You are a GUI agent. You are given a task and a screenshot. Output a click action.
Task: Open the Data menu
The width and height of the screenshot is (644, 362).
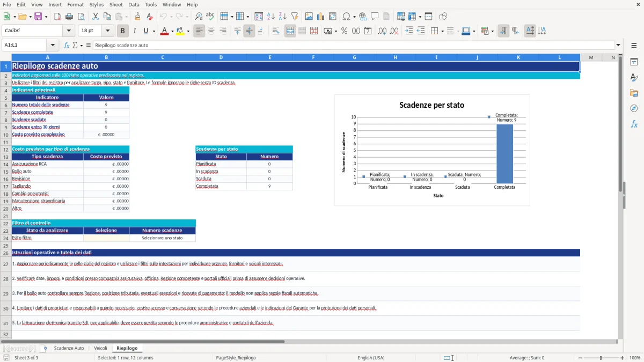coord(134,4)
